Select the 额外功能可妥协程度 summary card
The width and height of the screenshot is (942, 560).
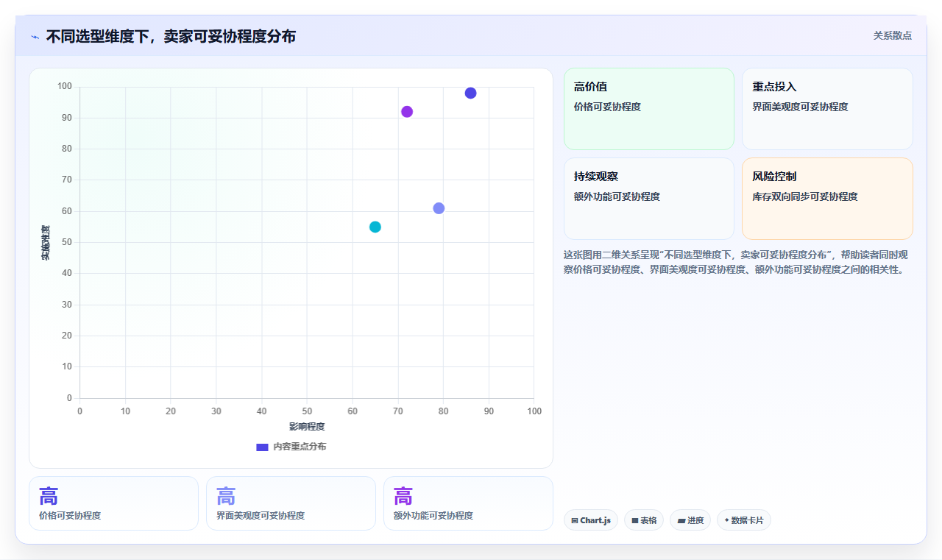[x=468, y=503]
